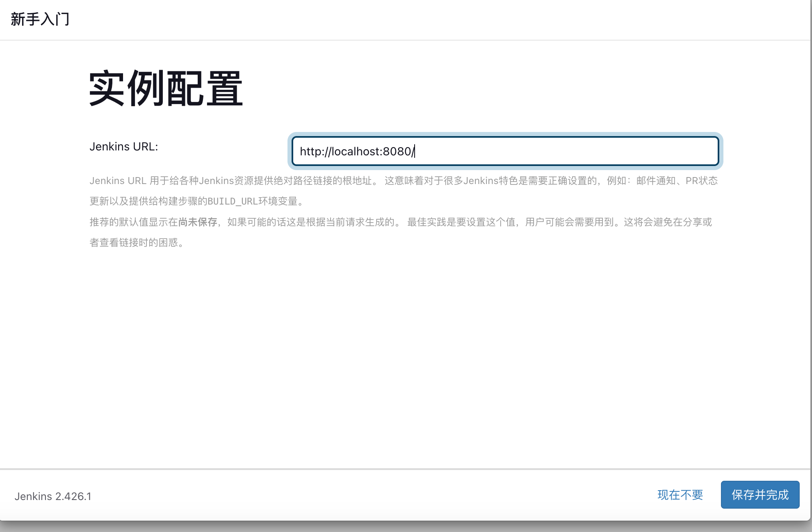812x532 pixels.
Task: Click the Jenkins 2.426.1 version text
Action: tap(53, 496)
